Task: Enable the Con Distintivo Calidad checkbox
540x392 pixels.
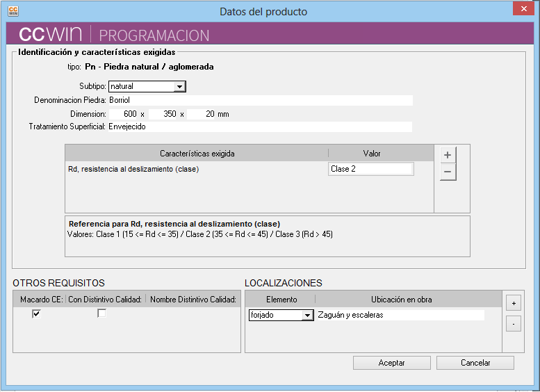Action: pos(101,314)
